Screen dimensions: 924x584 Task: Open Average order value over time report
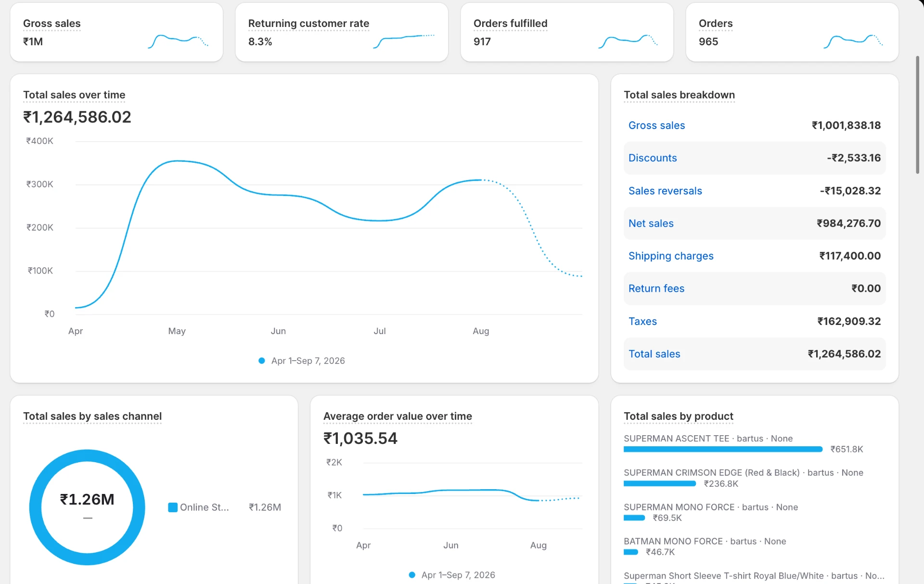[398, 416]
